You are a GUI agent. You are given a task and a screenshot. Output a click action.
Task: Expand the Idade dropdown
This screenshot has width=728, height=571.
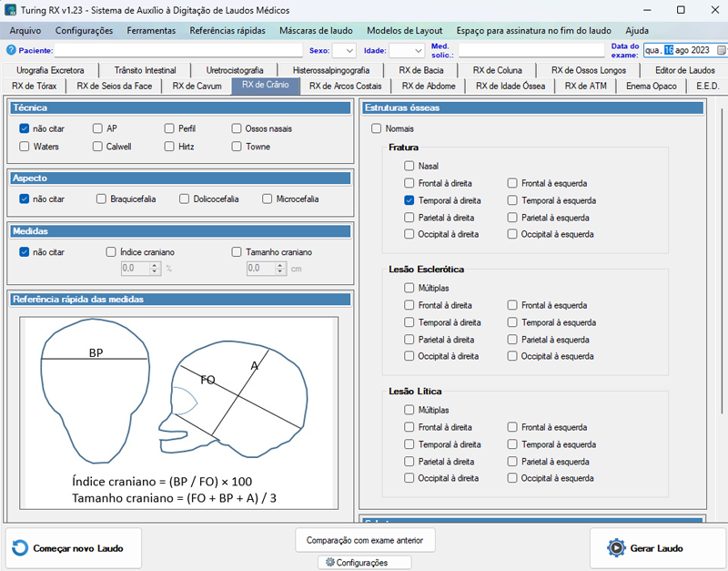(x=406, y=51)
